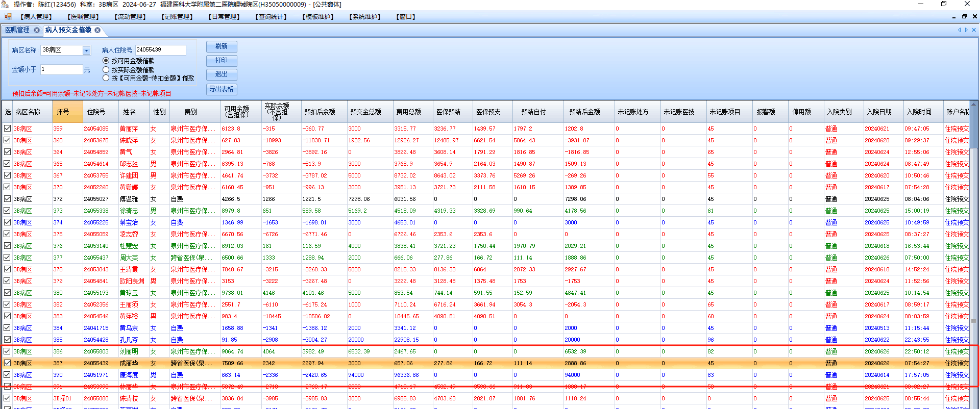The height and width of the screenshot is (409, 980).
Task: Select 按【可用金额-待扣金额】催款 radio option
Action: [x=106, y=78]
